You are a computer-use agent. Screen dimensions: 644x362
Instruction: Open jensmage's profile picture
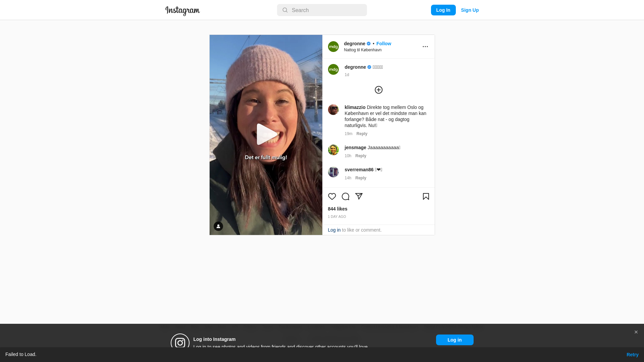[333, 150]
